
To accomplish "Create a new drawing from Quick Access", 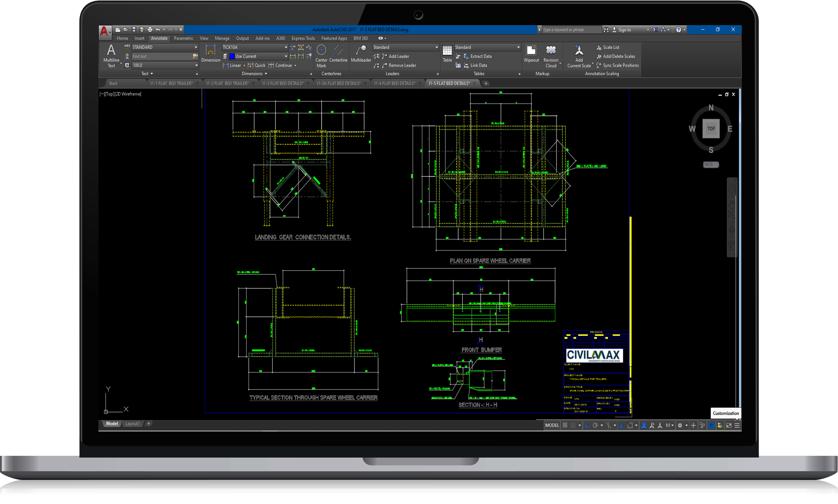I will (x=118, y=30).
